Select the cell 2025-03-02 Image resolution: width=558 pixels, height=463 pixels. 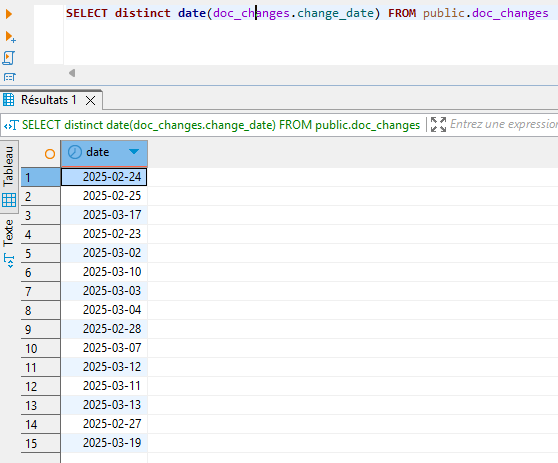(x=104, y=253)
